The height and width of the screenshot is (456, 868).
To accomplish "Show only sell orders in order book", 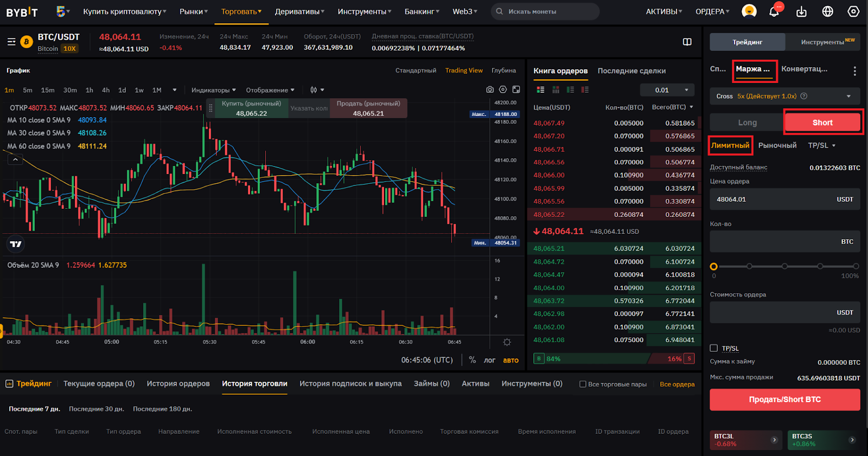I will coord(585,90).
